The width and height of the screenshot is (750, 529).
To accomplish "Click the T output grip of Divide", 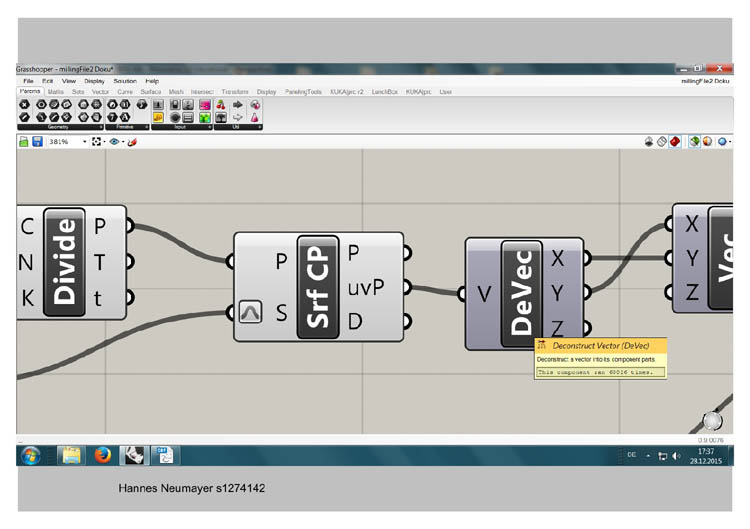I will click(130, 262).
